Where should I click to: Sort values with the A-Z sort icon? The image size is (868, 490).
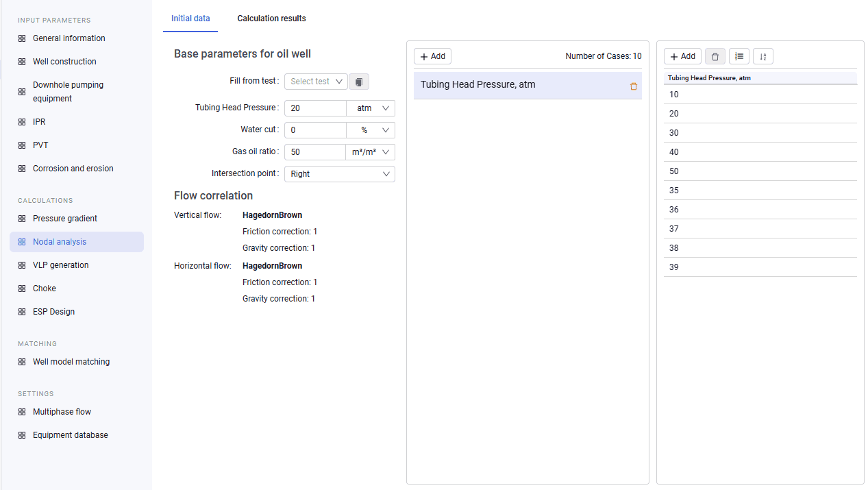[x=763, y=56]
